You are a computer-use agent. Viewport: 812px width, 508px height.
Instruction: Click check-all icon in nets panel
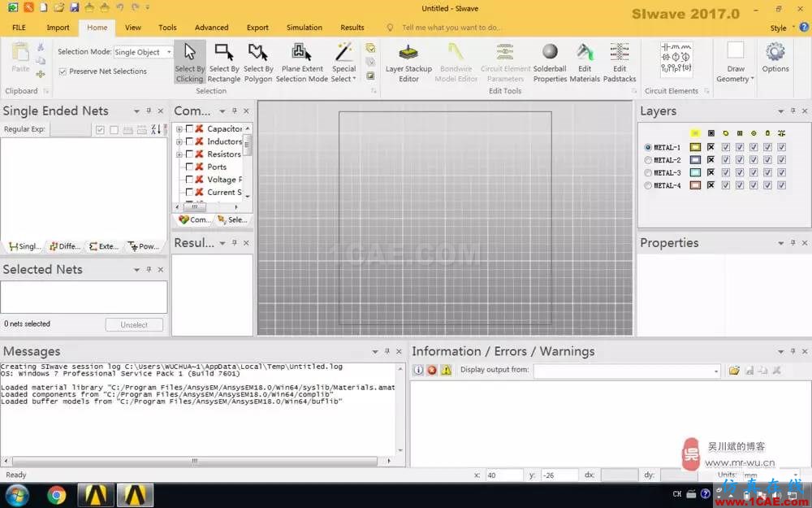tap(100, 129)
